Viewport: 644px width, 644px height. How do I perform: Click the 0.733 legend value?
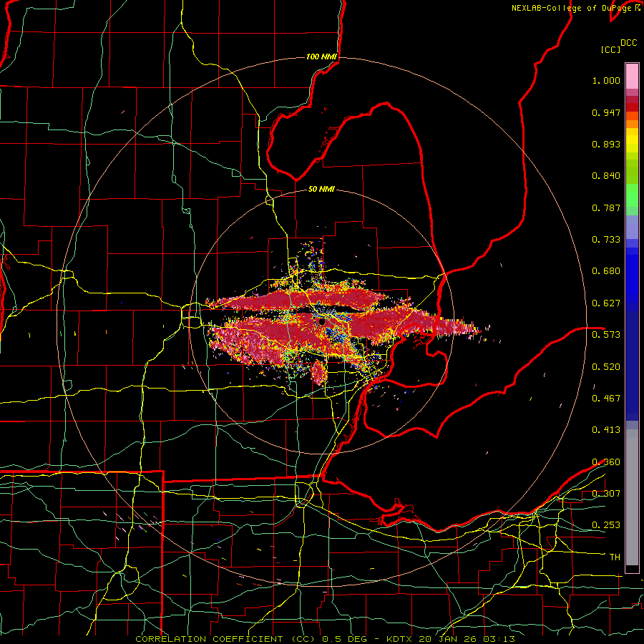(x=606, y=240)
